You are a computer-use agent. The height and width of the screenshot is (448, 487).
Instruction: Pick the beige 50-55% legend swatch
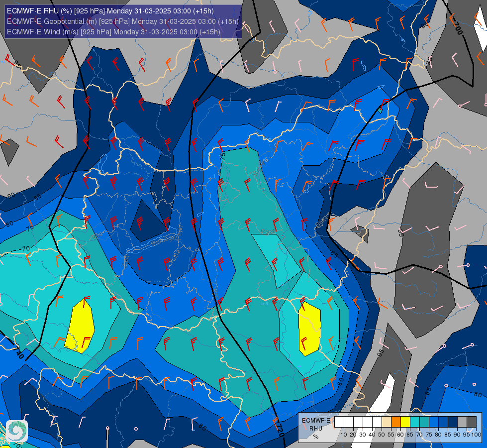[387, 422]
